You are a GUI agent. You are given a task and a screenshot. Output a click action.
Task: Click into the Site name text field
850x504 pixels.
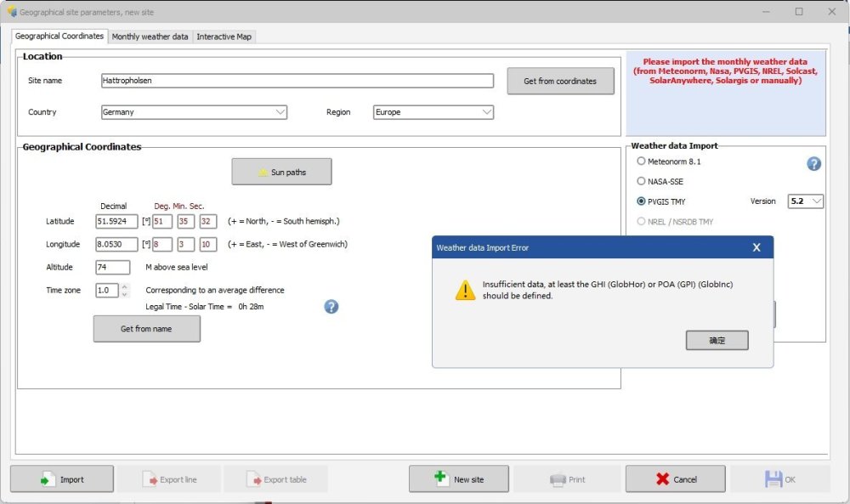[x=296, y=81]
